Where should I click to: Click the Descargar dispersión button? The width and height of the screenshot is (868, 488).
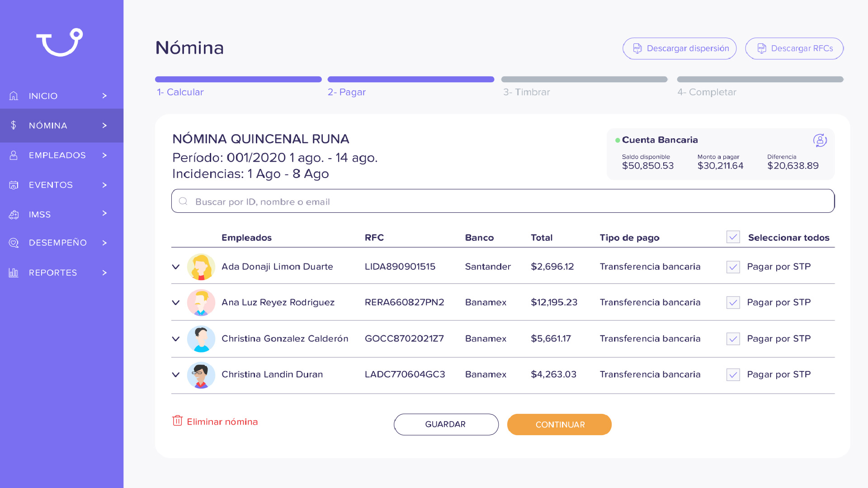coord(679,48)
